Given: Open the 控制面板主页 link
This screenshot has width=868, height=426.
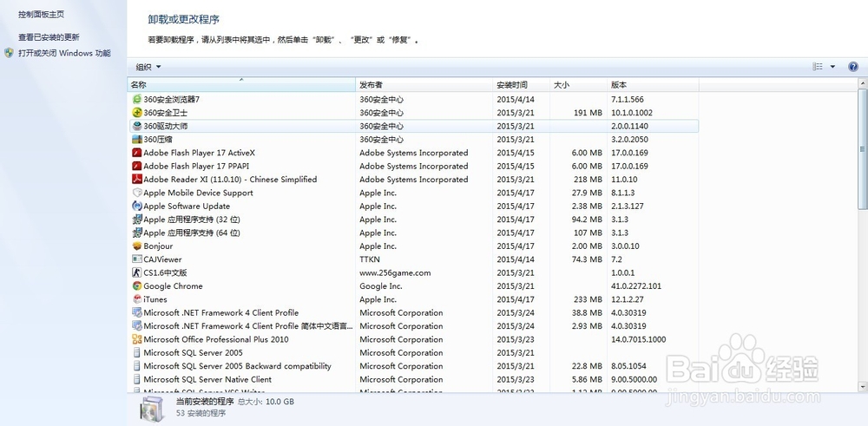Looking at the screenshot, I should (41, 15).
